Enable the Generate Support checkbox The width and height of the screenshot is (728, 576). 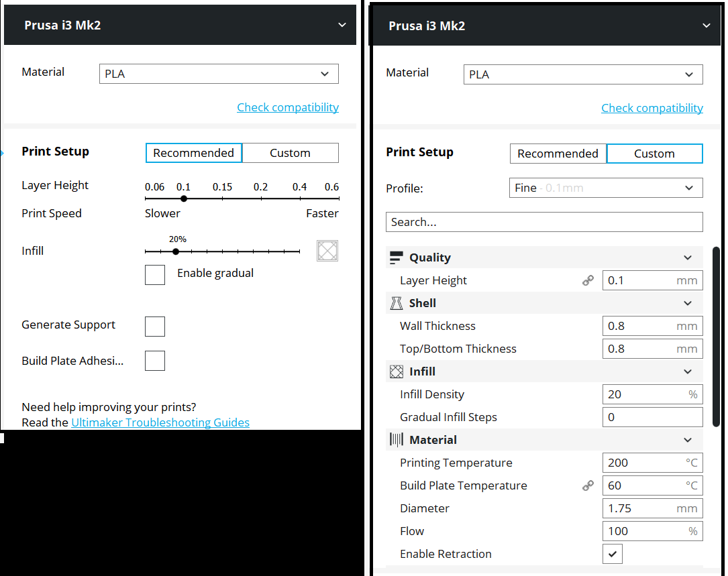pyautogui.click(x=155, y=327)
